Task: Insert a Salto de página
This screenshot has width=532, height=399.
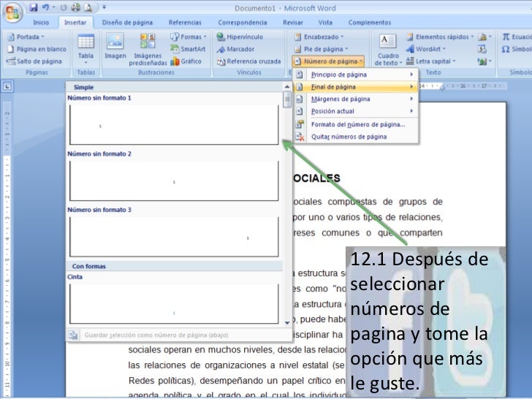Action: coord(34,61)
